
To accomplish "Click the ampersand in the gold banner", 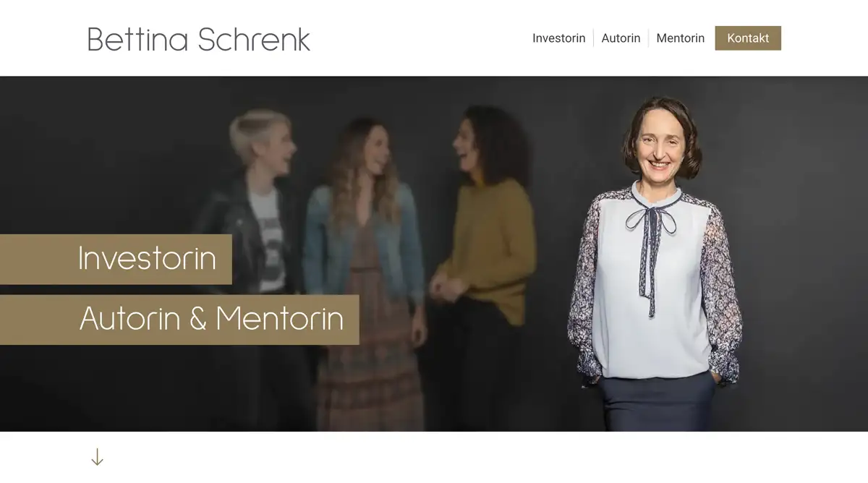I will [x=198, y=320].
